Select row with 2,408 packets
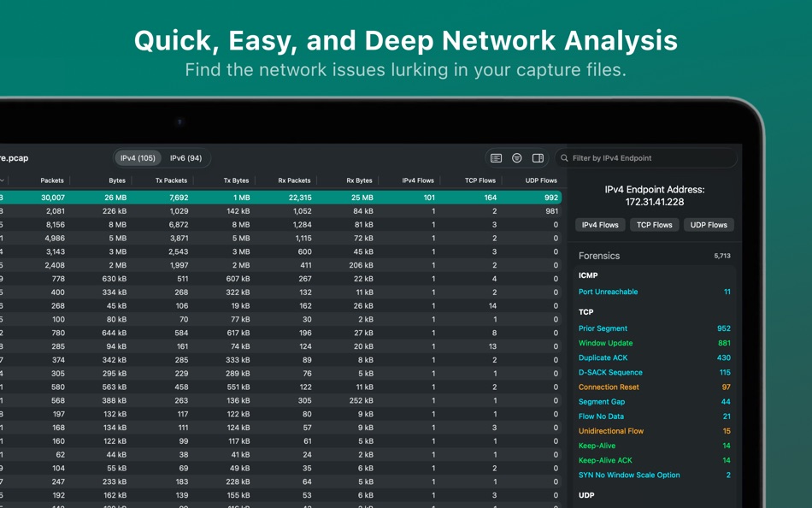This screenshot has height=508, width=812. pos(280,265)
